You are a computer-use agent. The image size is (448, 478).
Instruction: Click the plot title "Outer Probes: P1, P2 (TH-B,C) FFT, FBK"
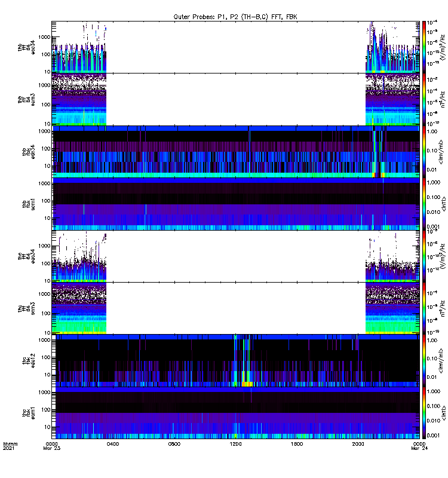click(235, 17)
